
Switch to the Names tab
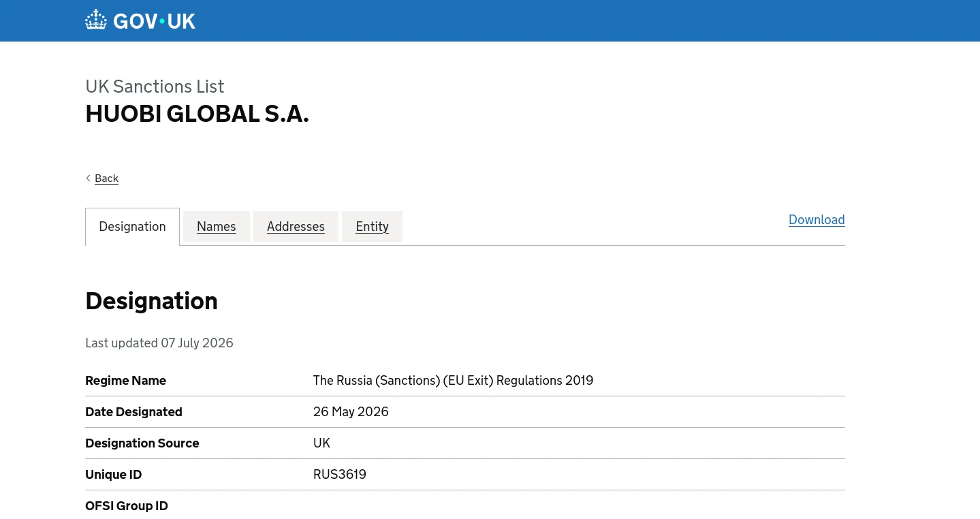click(x=217, y=227)
